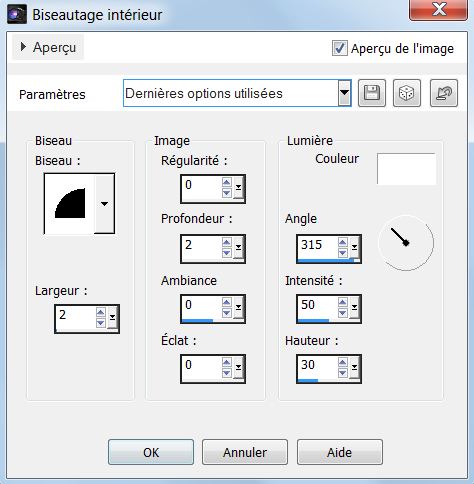The image size is (474, 484).
Task: Click the Couleur white swatch
Action: 406,169
